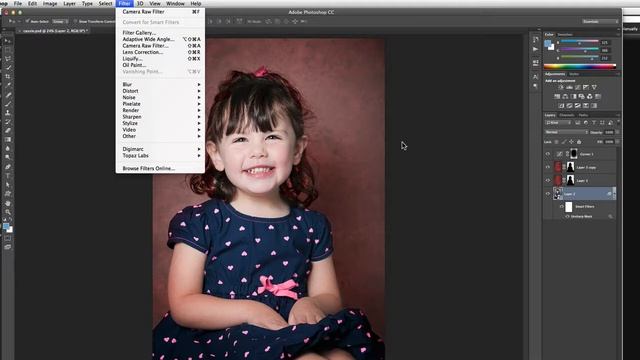Screen dimensions: 640x360
Task: Toggle Show Transform Controls checkbox
Action: [x=76, y=21]
